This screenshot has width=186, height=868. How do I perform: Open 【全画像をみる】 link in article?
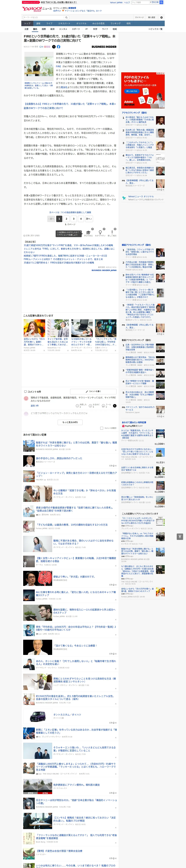coord(70,106)
